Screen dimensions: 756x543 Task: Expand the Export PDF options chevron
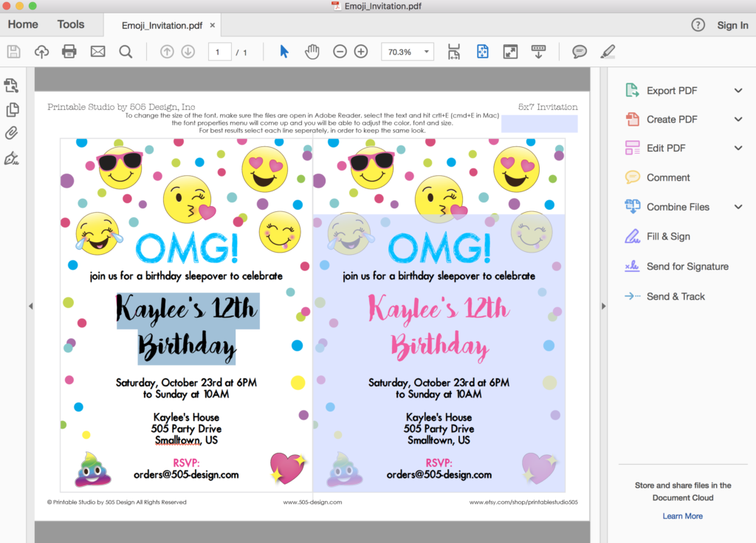tap(738, 90)
